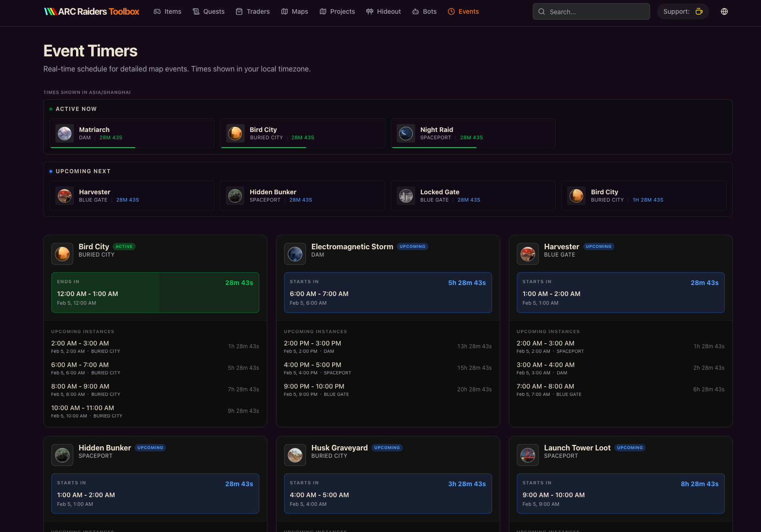Click the Support coffee cup icon

(x=699, y=11)
